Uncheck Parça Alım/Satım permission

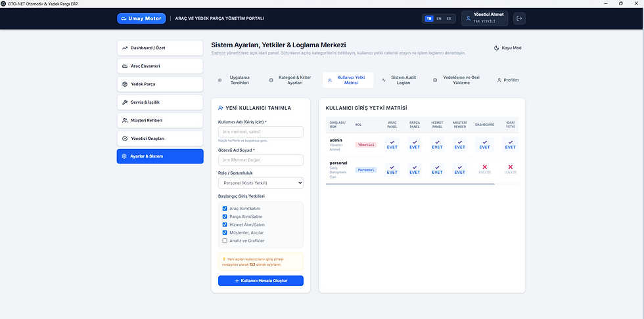click(225, 217)
